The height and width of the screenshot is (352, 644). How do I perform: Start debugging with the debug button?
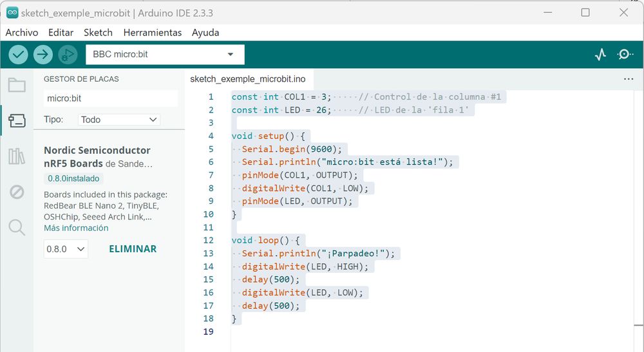tap(68, 54)
